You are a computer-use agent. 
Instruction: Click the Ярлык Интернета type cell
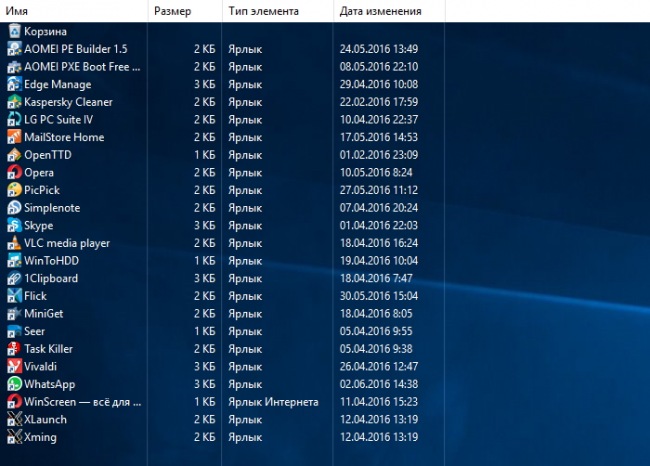(273, 402)
